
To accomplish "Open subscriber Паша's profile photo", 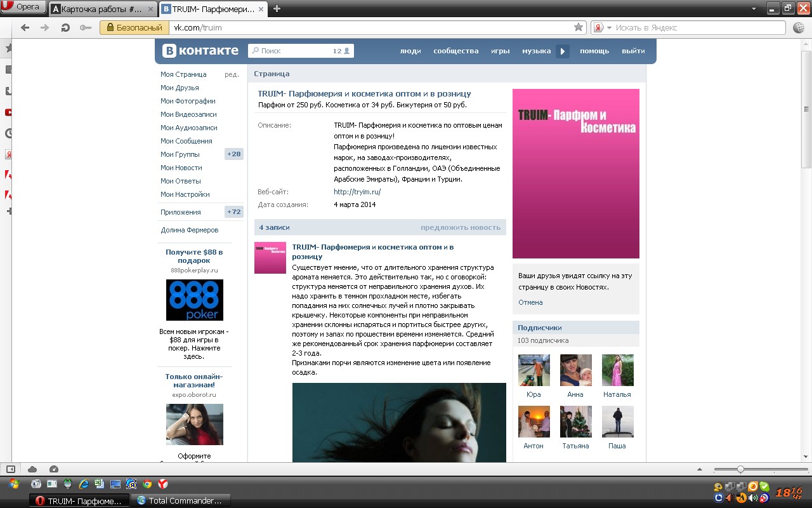I will click(618, 422).
